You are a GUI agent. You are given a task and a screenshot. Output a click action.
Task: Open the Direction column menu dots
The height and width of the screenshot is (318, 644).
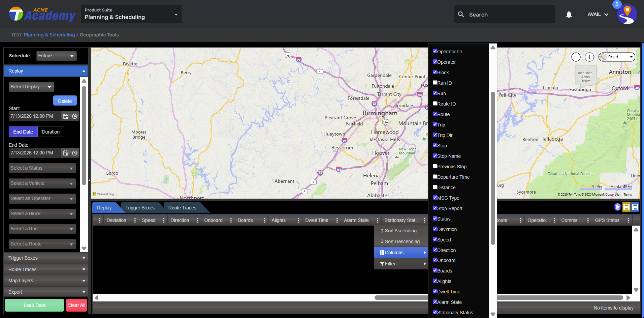197,220
